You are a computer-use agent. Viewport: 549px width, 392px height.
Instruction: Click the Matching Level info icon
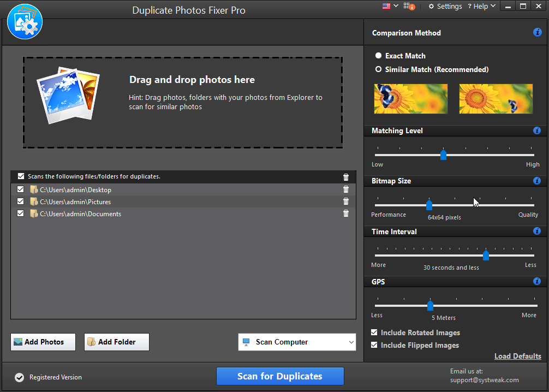pos(537,130)
